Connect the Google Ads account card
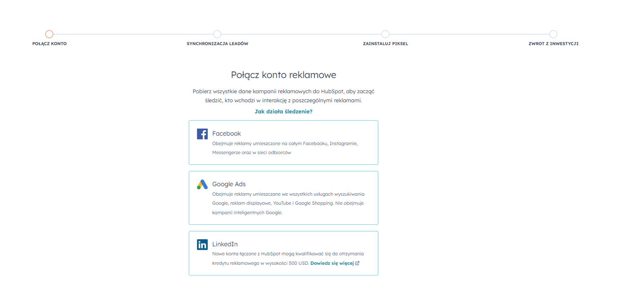Viewport: 644px width, 300px height. click(x=283, y=198)
